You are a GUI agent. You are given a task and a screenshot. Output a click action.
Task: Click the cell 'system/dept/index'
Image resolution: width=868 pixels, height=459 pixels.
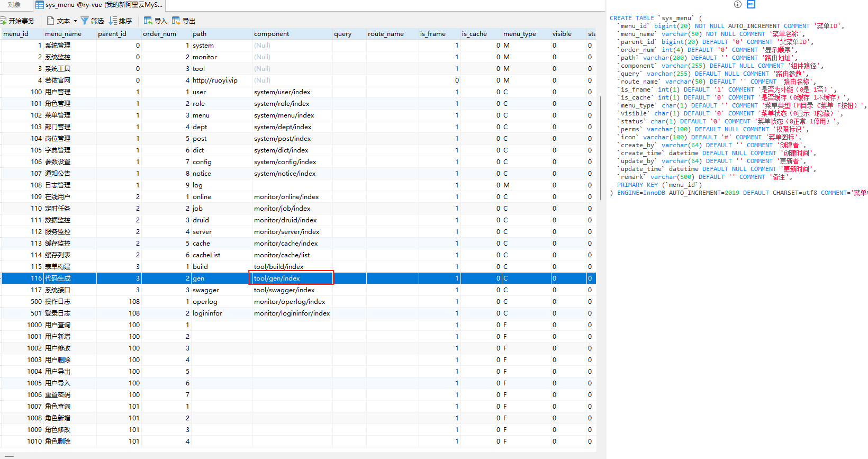click(292, 127)
